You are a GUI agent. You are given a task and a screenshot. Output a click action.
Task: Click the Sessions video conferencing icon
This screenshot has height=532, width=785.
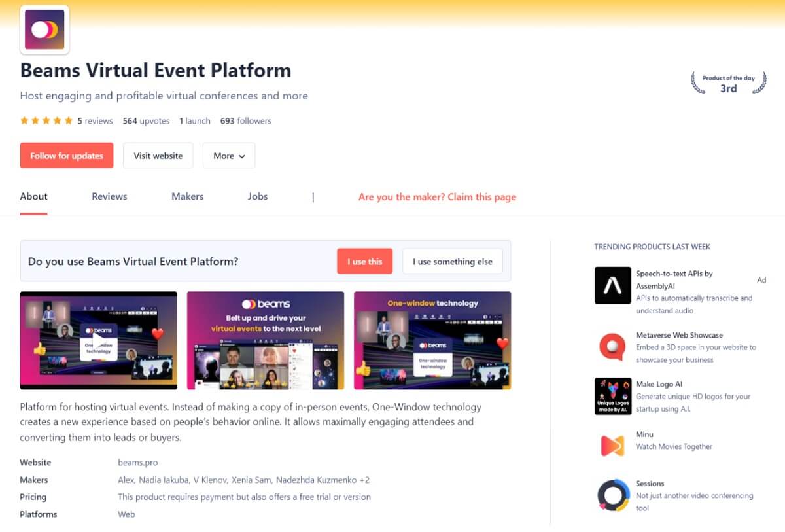point(612,495)
